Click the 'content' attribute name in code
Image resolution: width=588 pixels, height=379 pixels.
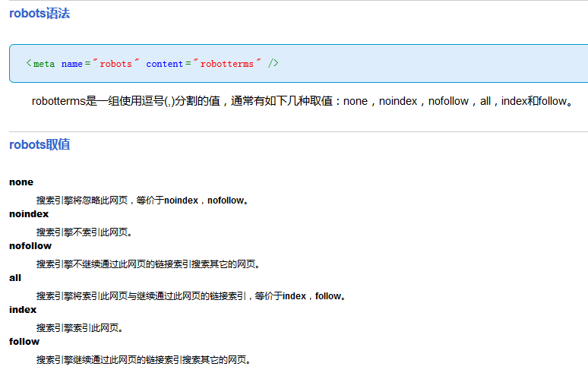[164, 64]
